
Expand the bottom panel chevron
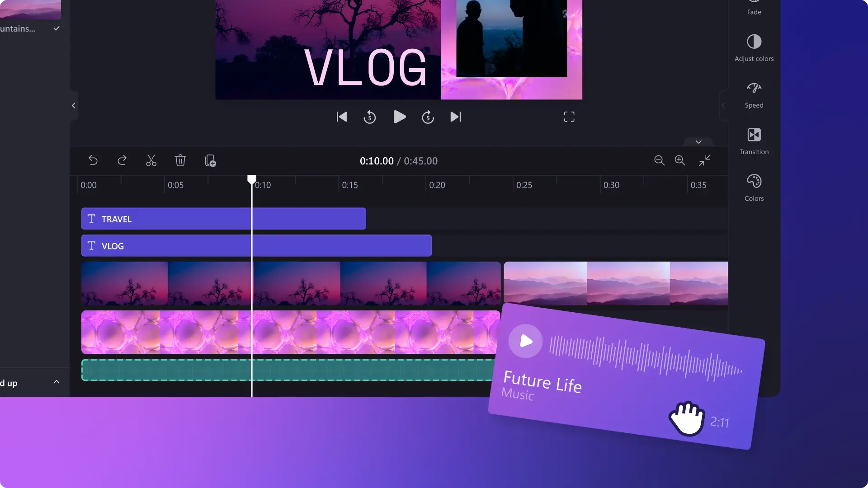point(56,381)
